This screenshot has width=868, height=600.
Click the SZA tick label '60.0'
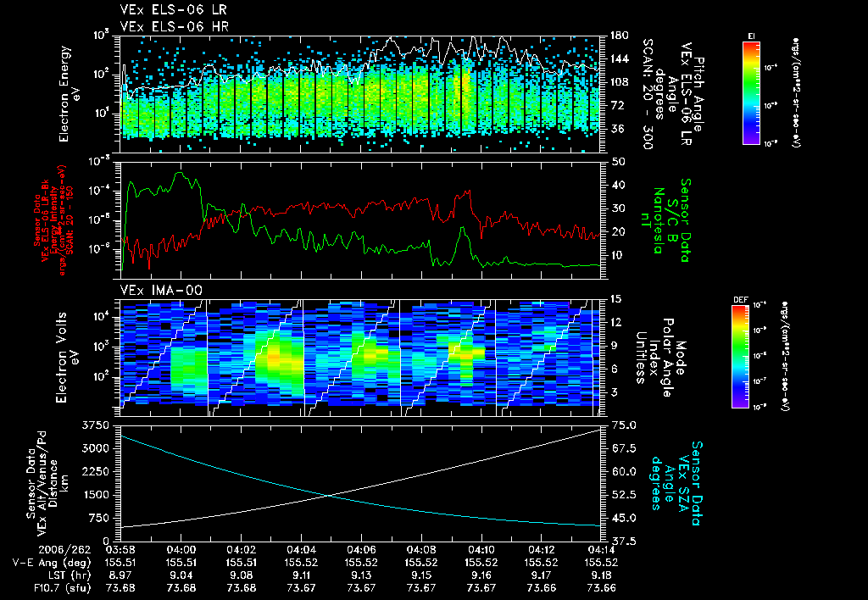tap(624, 472)
